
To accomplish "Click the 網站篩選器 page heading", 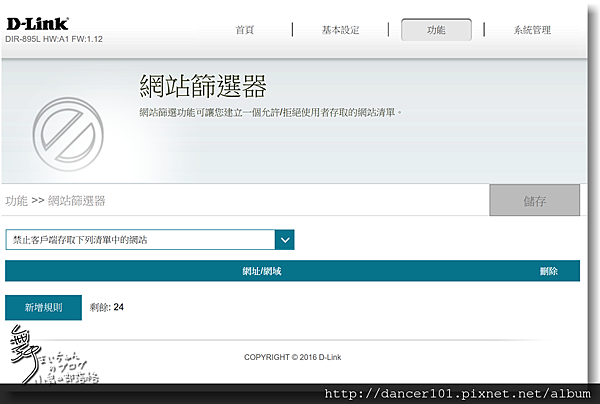I will coord(202,86).
